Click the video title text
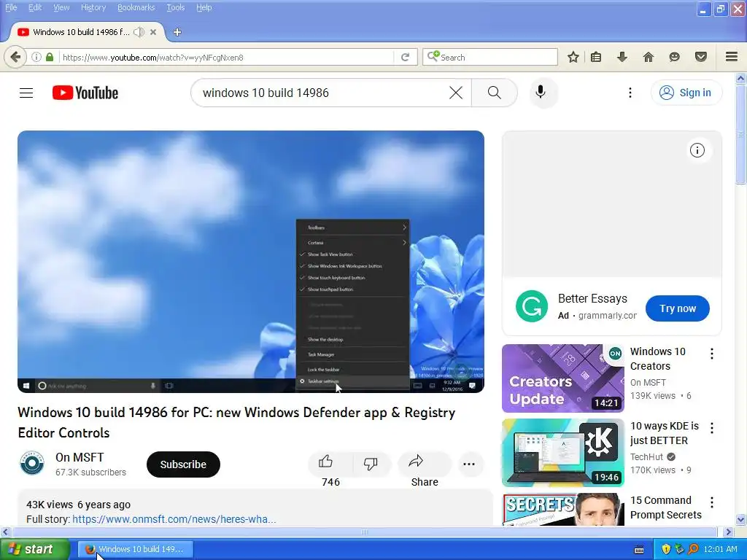The height and width of the screenshot is (560, 747). coord(236,422)
